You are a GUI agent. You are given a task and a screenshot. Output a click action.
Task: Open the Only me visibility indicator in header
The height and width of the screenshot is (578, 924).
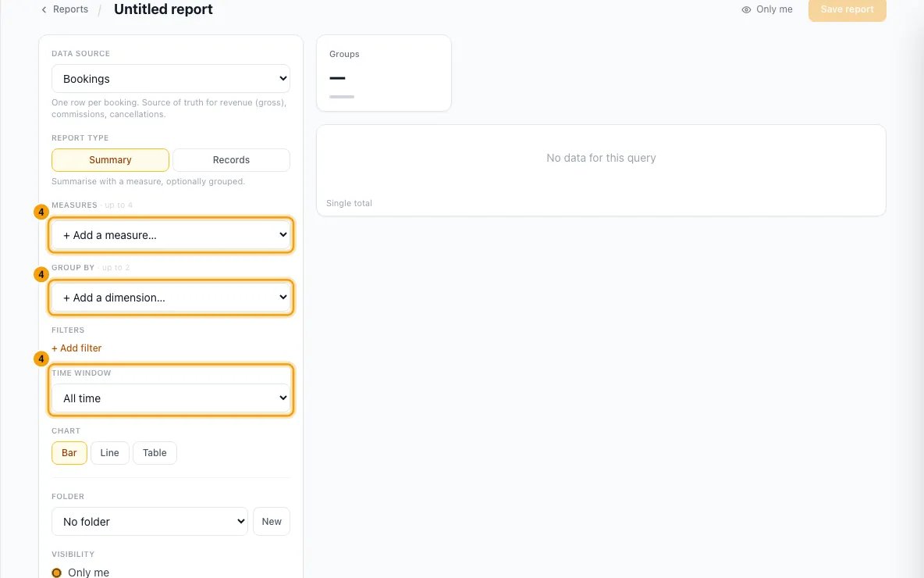click(766, 9)
